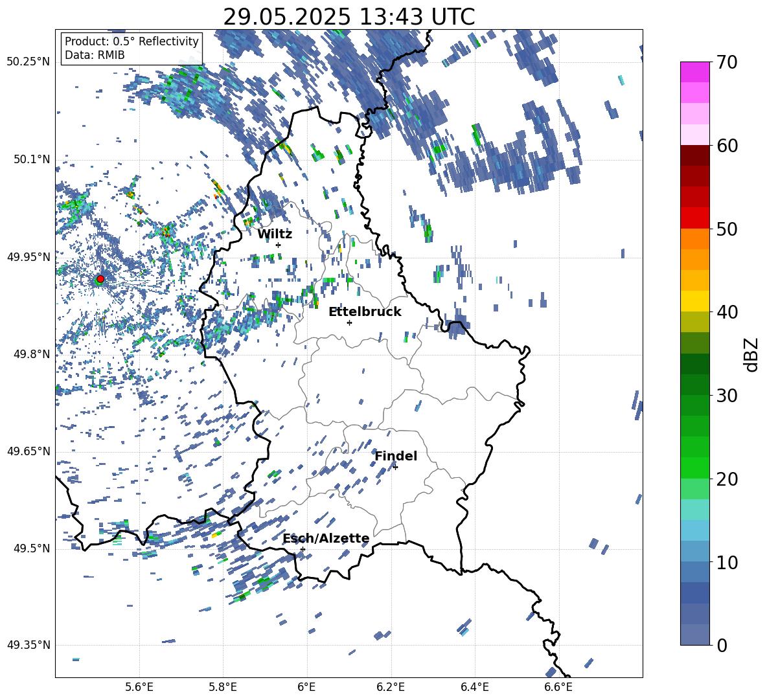This screenshot has width=767, height=700.
Task: Click the Wiltz city label
Action: click(x=275, y=234)
